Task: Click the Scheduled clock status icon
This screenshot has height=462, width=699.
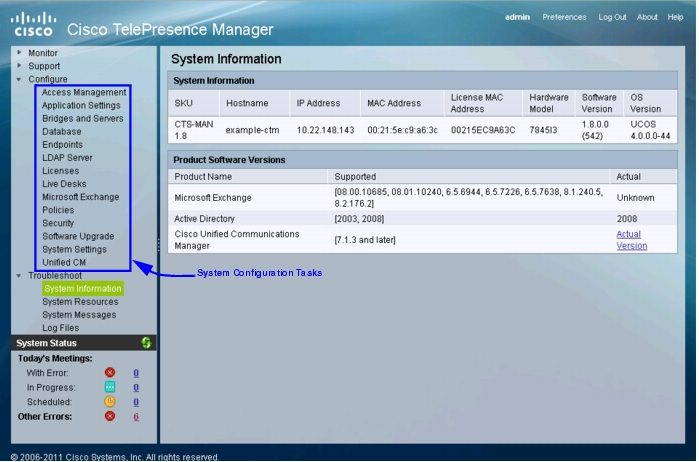Action: coord(110,402)
